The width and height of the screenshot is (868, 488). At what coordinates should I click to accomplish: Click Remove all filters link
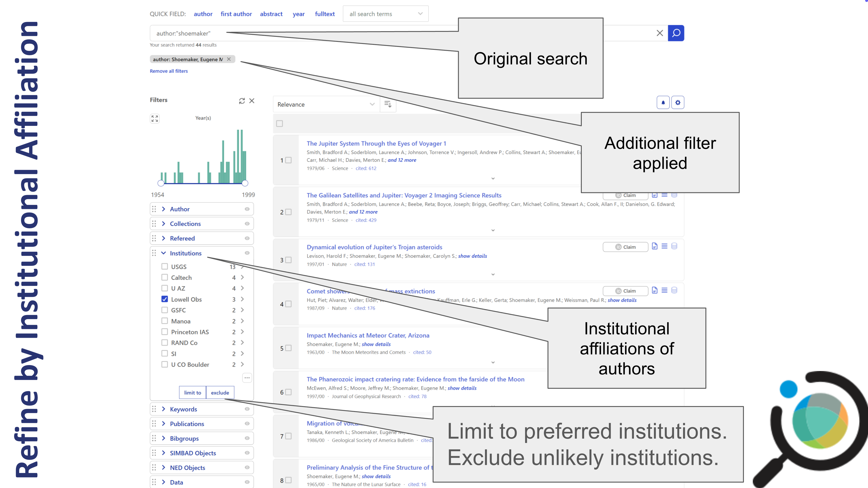coord(169,71)
